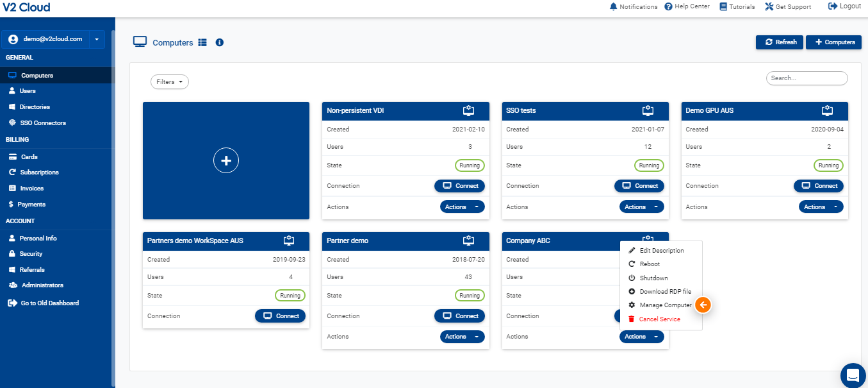The height and width of the screenshot is (388, 868).
Task: Click the monitor icon on Non-persistent VDI card
Action: coord(468,110)
